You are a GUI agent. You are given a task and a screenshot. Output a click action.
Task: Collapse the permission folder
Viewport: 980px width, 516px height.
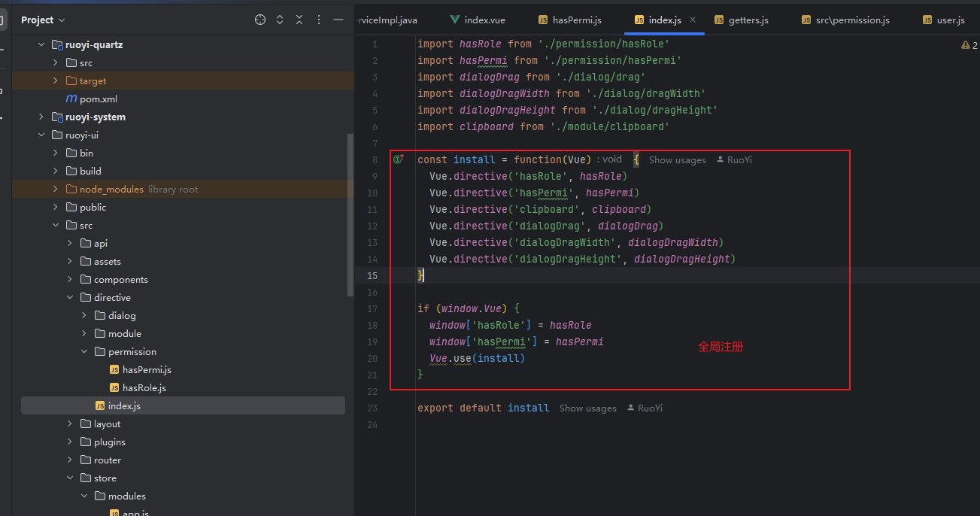(x=84, y=351)
